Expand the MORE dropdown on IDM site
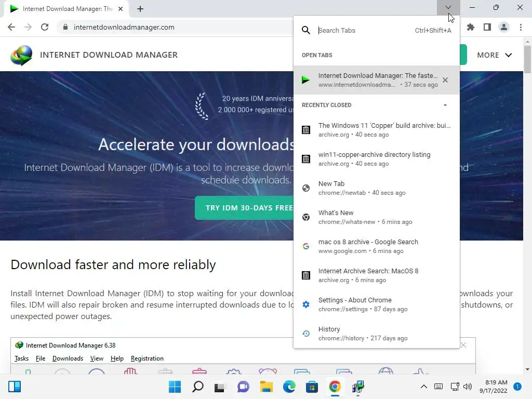The height and width of the screenshot is (399, 532). pyautogui.click(x=495, y=55)
